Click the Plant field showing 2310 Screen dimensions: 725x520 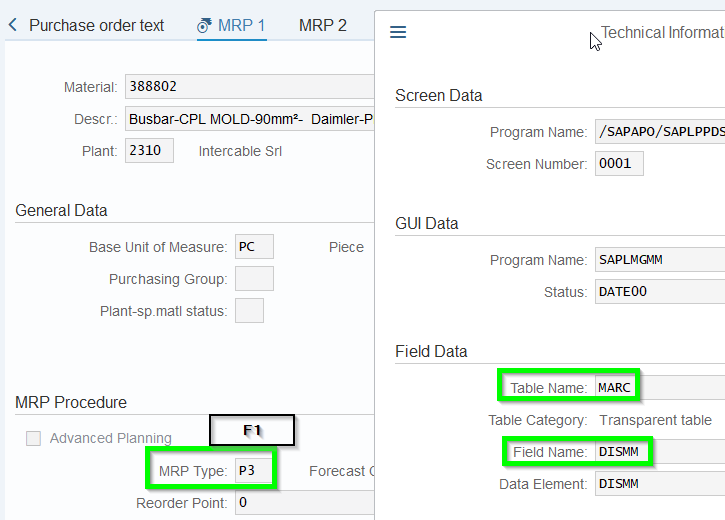(149, 151)
